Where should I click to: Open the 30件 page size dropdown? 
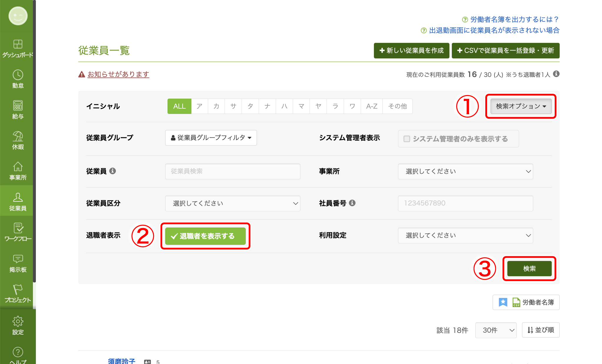coord(496,330)
